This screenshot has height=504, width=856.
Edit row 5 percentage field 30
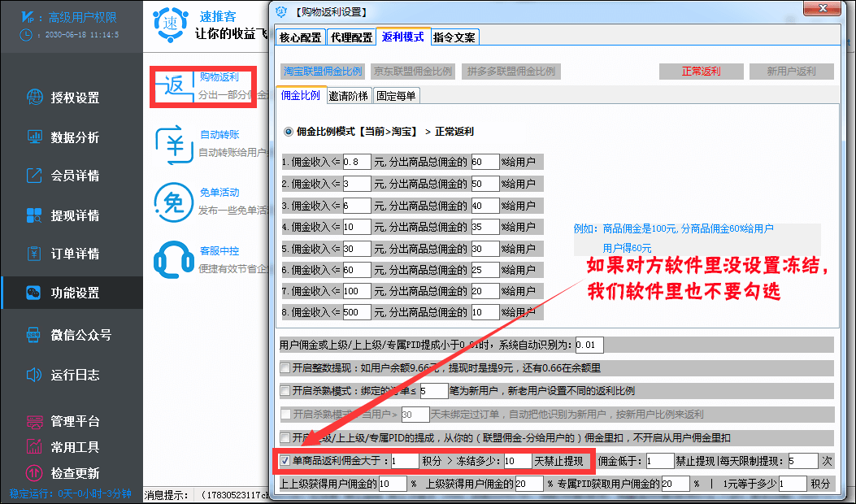pos(485,249)
